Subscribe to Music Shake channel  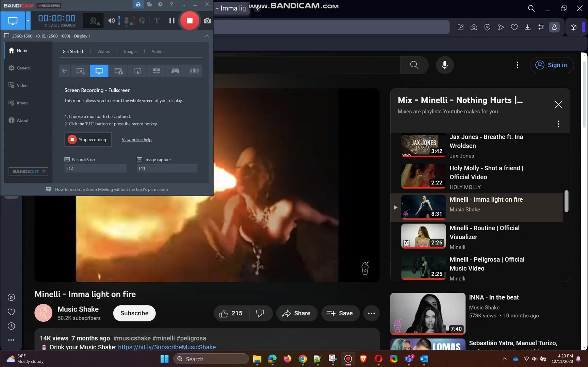[134, 313]
